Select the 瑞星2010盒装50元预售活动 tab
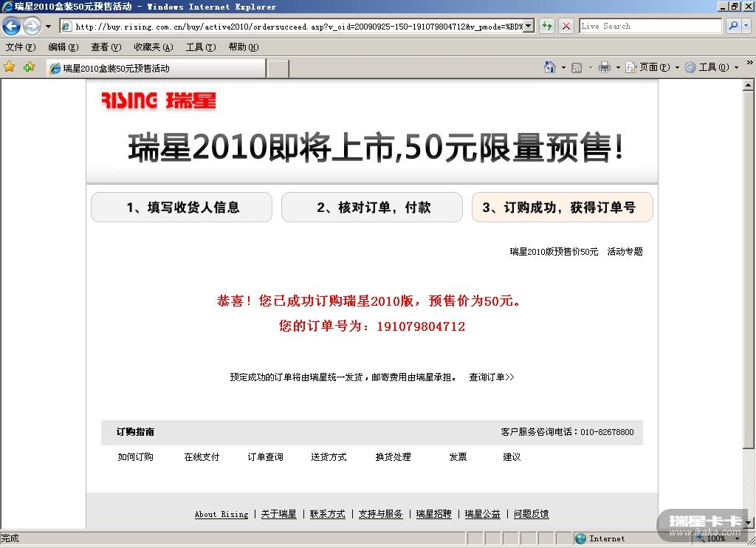The width and height of the screenshot is (756, 548). point(156,69)
